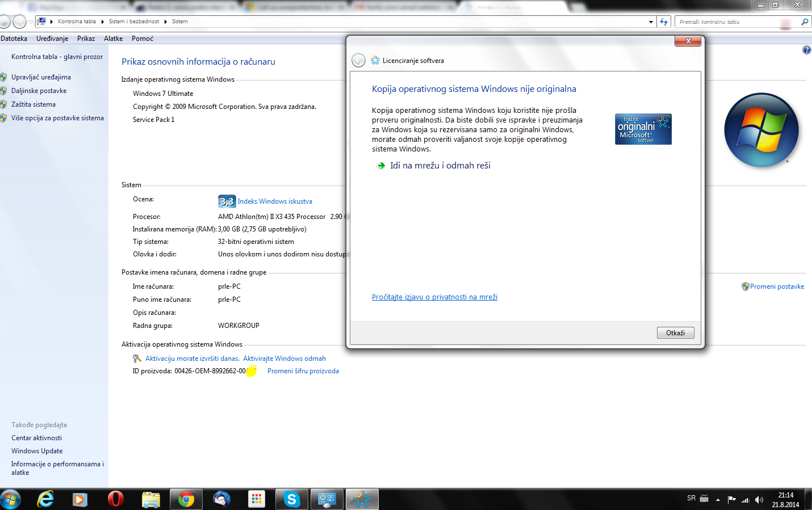Image resolution: width=812 pixels, height=510 pixels.
Task: Open 'Više opcija za postavke sistema'
Action: 57,118
